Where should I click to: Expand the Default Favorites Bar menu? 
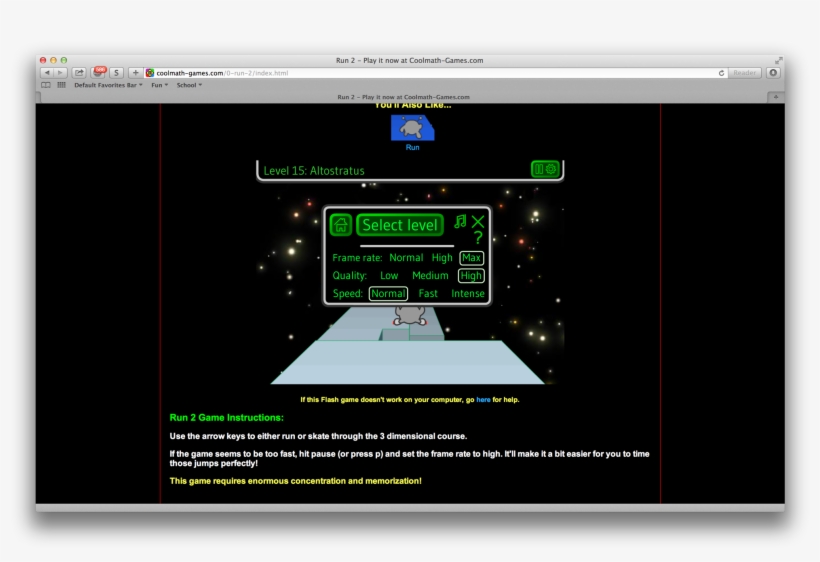coord(108,85)
